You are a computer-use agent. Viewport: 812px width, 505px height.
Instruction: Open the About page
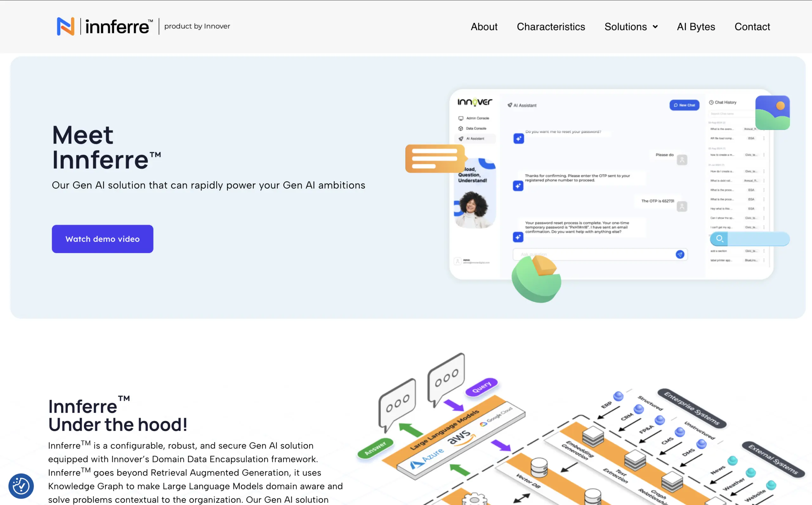click(x=484, y=27)
